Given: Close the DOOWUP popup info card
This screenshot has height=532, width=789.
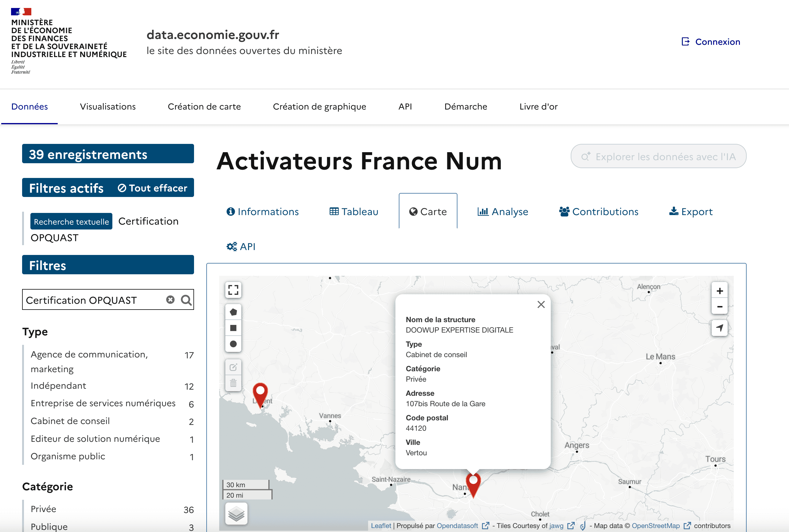Looking at the screenshot, I should [x=541, y=305].
